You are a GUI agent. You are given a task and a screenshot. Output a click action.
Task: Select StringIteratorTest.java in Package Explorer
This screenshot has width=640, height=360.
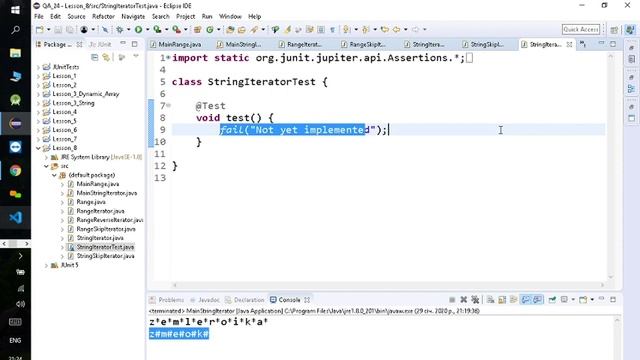pyautogui.click(x=105, y=247)
